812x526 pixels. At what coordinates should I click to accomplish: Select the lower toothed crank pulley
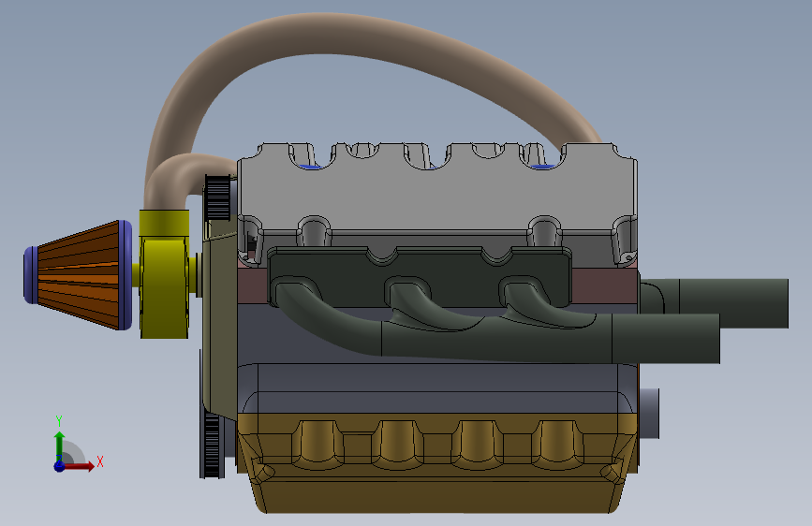tap(213, 445)
